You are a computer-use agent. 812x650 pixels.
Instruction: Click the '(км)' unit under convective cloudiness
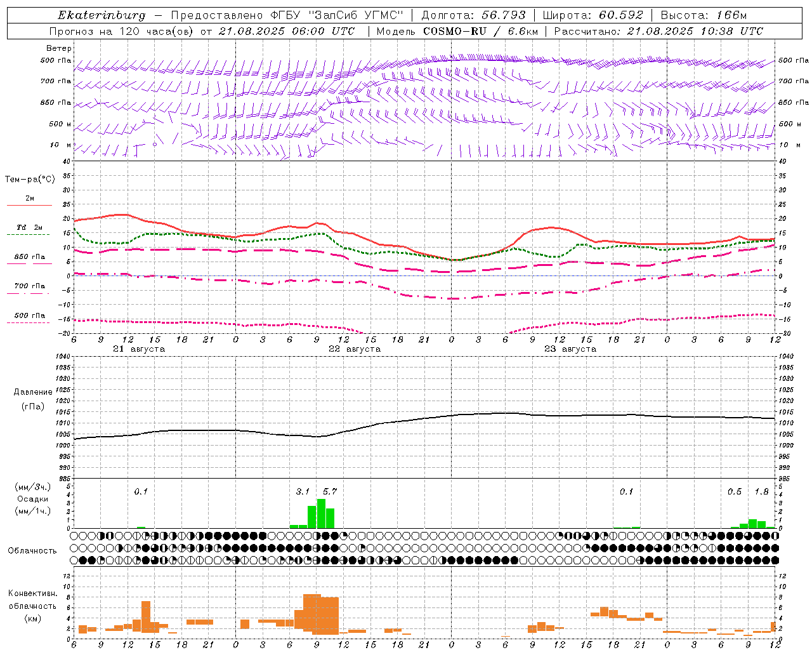pyautogui.click(x=32, y=618)
